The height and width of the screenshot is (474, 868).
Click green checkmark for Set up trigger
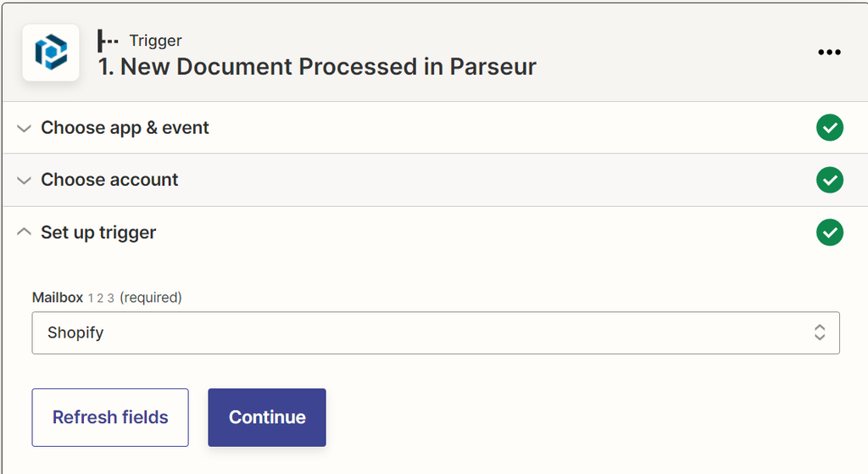(829, 232)
